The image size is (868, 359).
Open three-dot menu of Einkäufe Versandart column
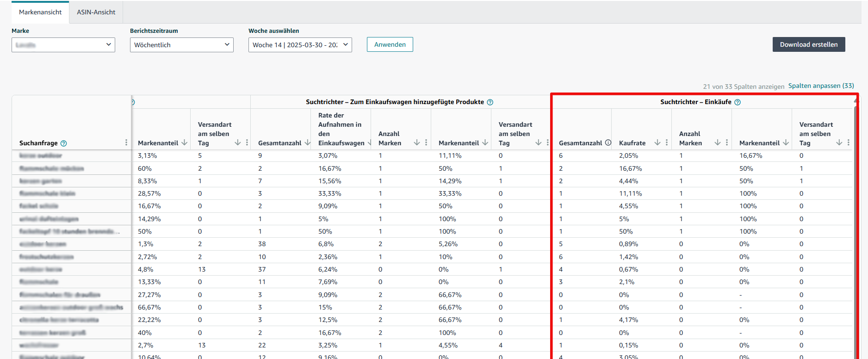point(849,142)
